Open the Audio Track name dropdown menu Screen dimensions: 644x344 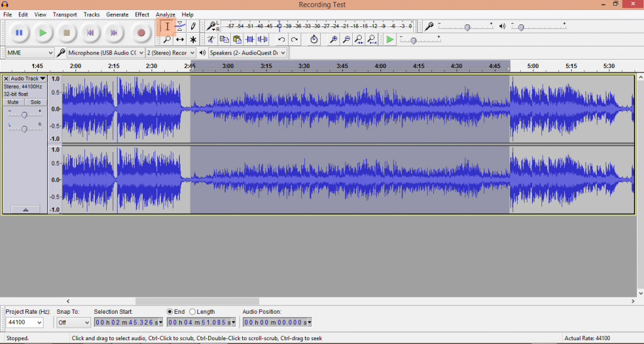point(28,79)
